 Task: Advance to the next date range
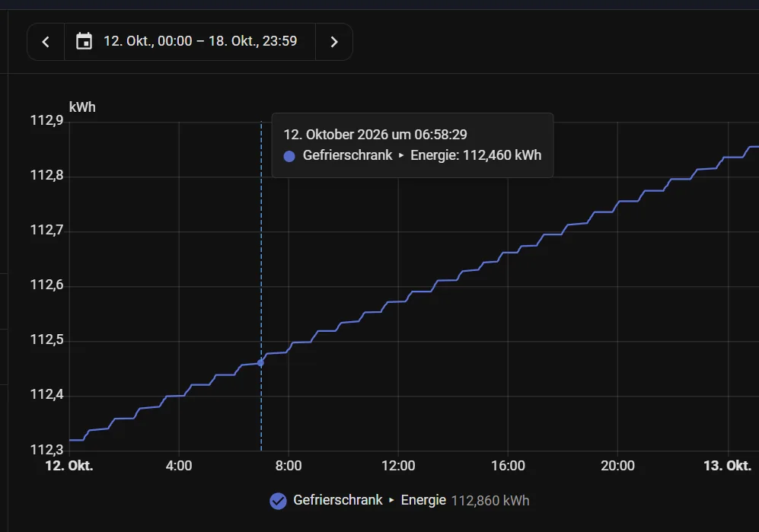coord(334,42)
